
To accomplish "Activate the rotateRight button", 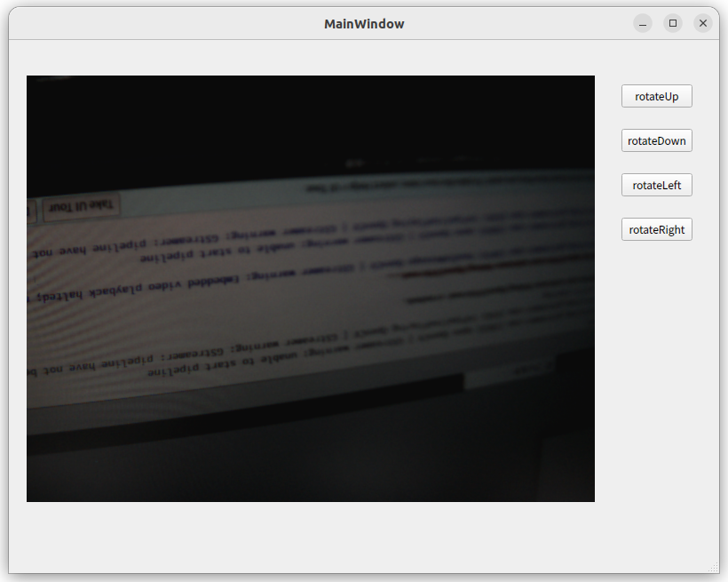I will coord(656,229).
